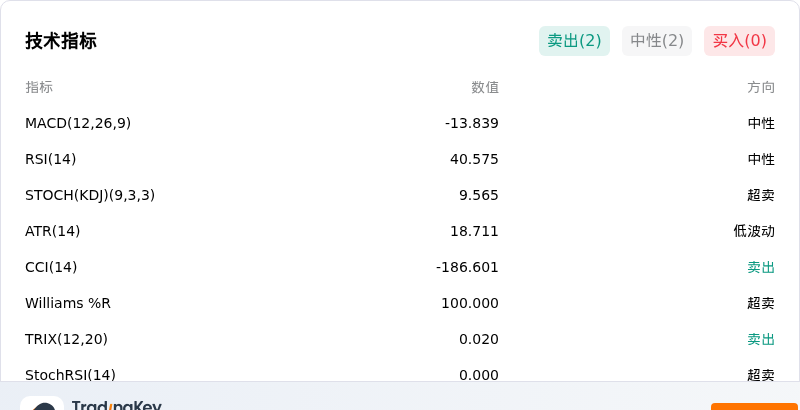This screenshot has height=410, width=800.
Task: Click the TradingKey logo icon
Action: 42,403
